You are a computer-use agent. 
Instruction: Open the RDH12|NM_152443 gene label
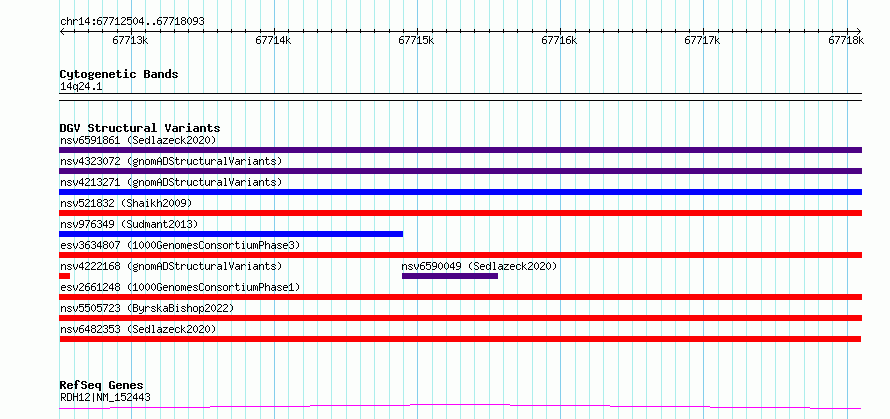pyautogui.click(x=105, y=397)
